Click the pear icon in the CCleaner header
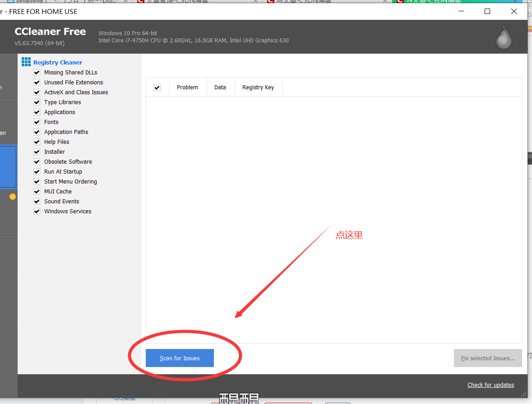 click(503, 37)
